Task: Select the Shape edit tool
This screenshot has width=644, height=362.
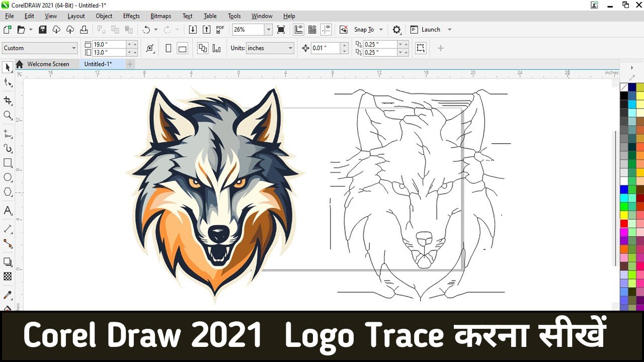Action: [8, 83]
